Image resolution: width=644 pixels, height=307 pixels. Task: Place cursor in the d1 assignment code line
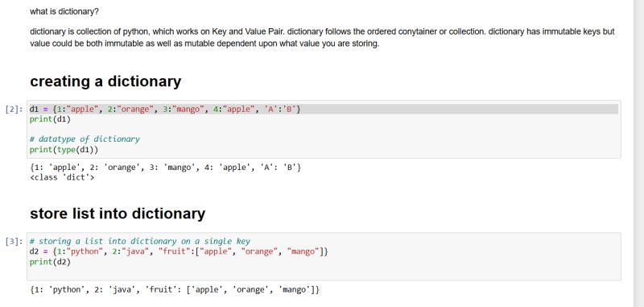tap(165, 110)
